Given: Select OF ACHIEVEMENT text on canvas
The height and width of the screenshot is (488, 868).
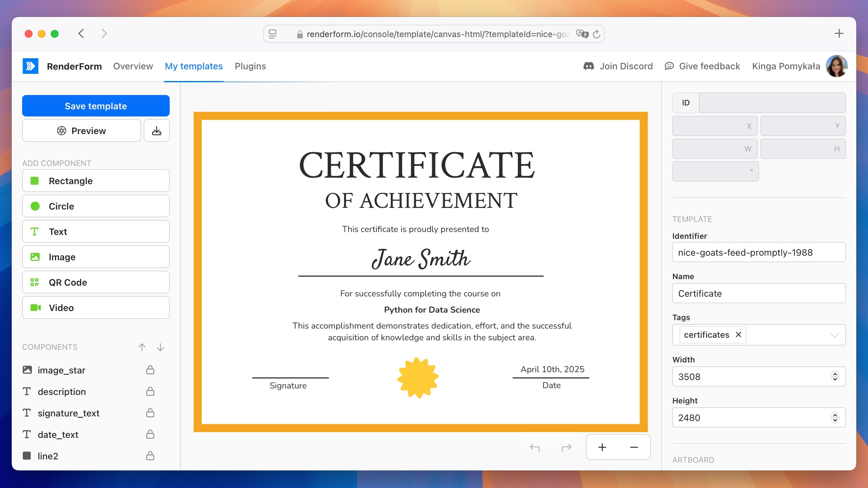Looking at the screenshot, I should [421, 201].
